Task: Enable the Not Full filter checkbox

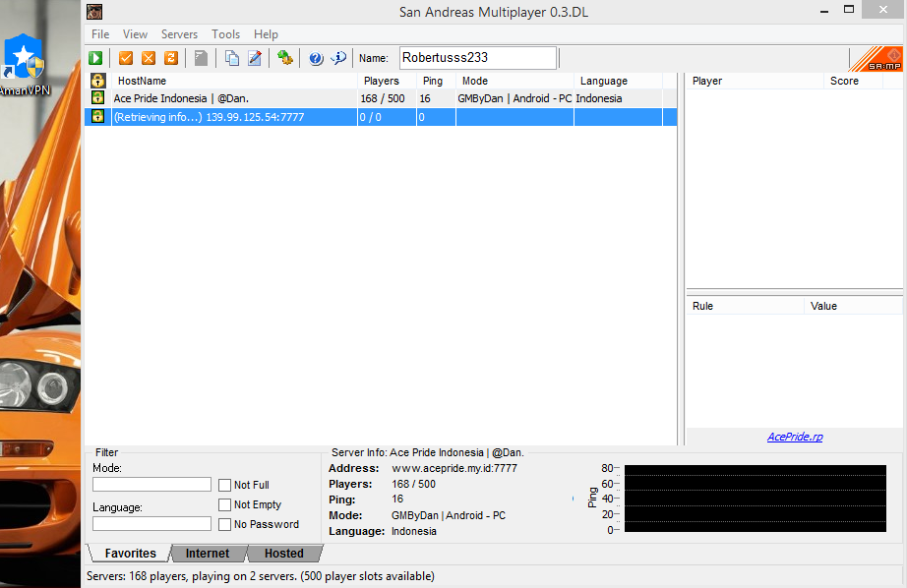Action: [x=224, y=485]
